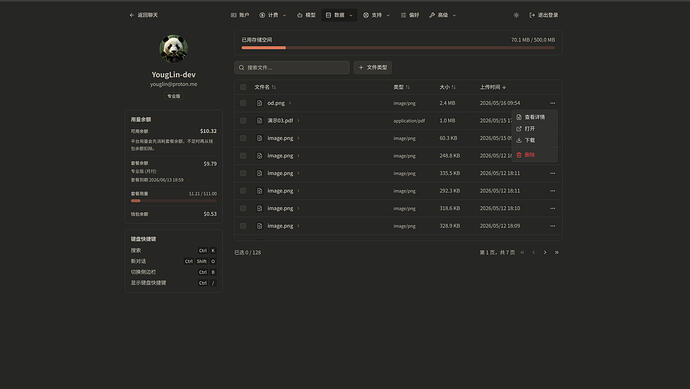This screenshot has width=690, height=389.
Task: Click the 第 1 页，共 7 页 page indicator
Action: 497,252
